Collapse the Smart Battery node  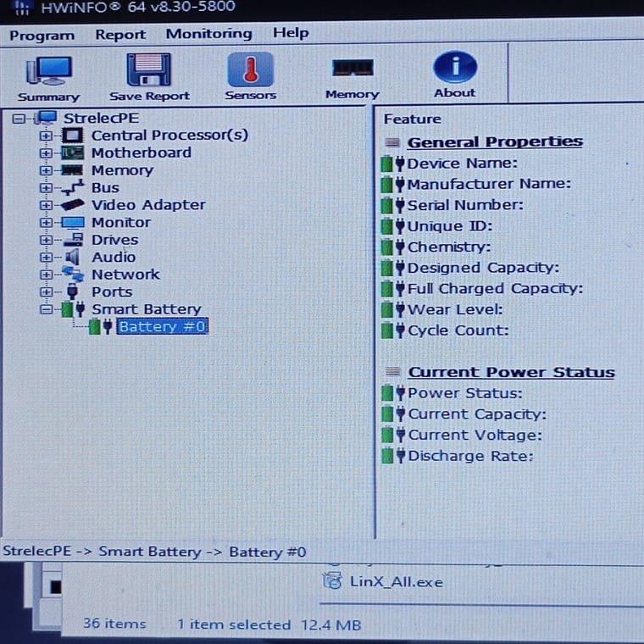[47, 309]
